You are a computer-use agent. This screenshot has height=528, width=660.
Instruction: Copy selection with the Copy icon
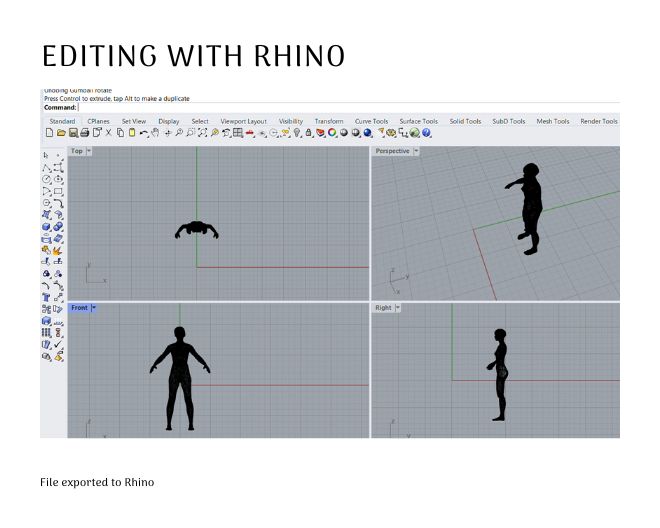[x=120, y=133]
